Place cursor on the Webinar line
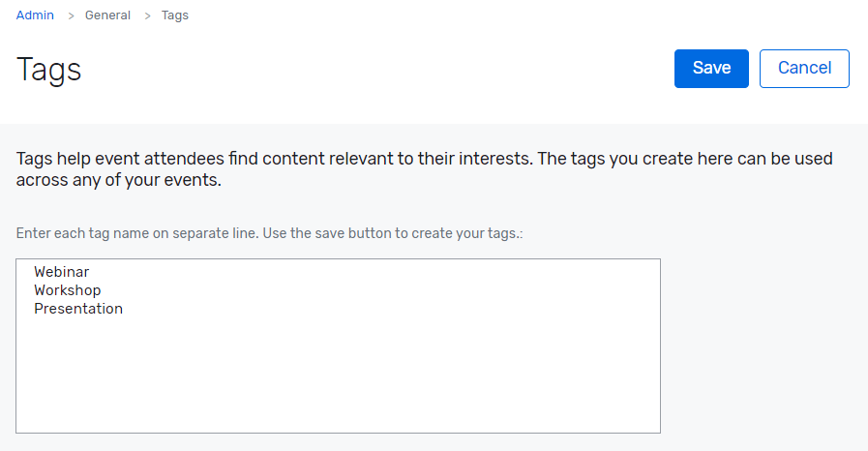The height and width of the screenshot is (451, 868). click(x=61, y=272)
